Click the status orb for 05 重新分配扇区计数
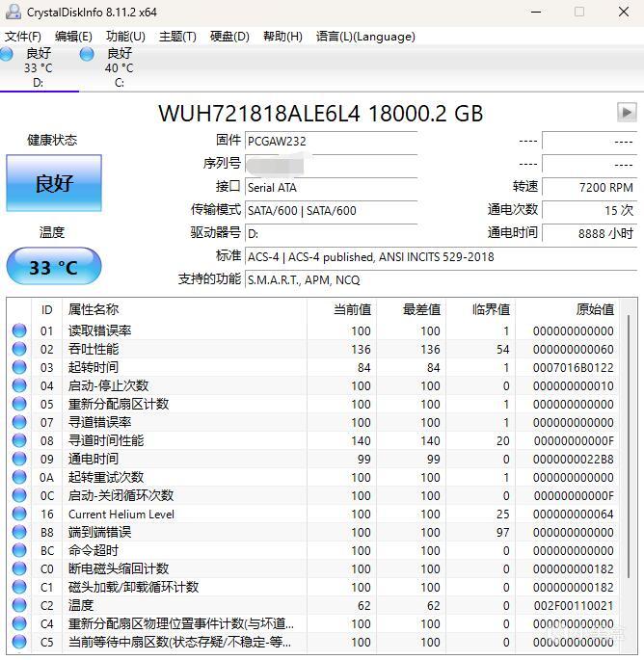The image size is (644, 660). (19, 404)
